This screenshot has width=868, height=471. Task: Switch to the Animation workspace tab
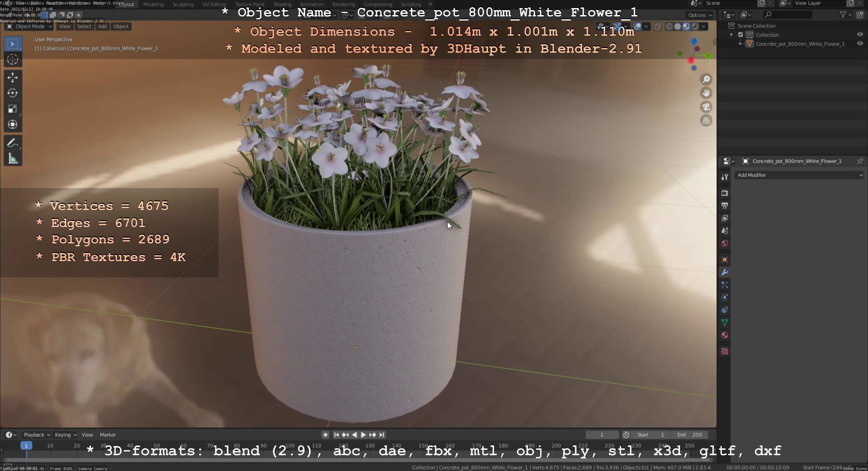(x=312, y=4)
